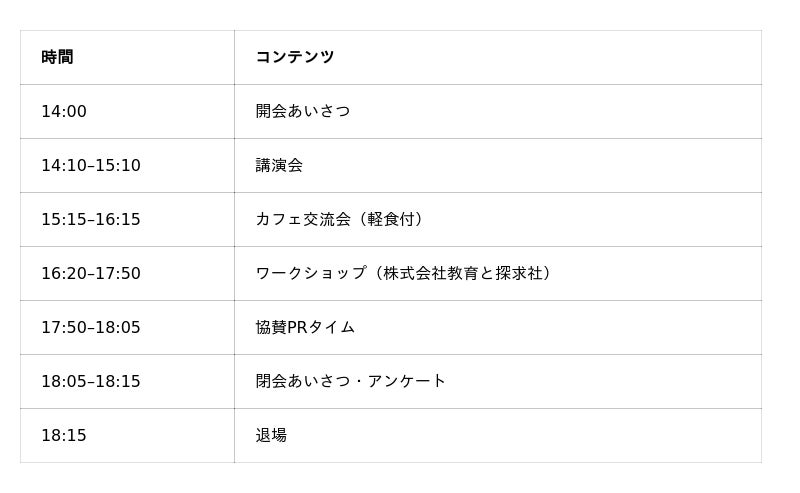The image size is (800, 493).
Task: Click the 18:15 time cell
Action: (127, 436)
